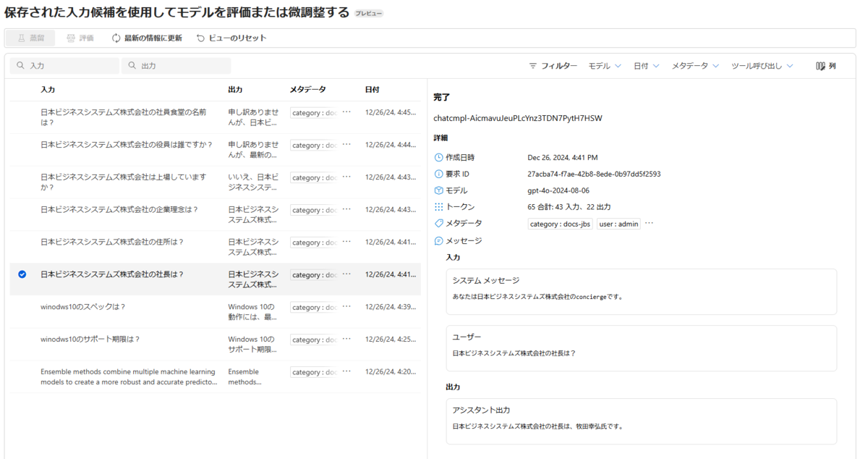Select row asking 住所は？
Viewport: 868px width, 459px height.
[214, 248]
